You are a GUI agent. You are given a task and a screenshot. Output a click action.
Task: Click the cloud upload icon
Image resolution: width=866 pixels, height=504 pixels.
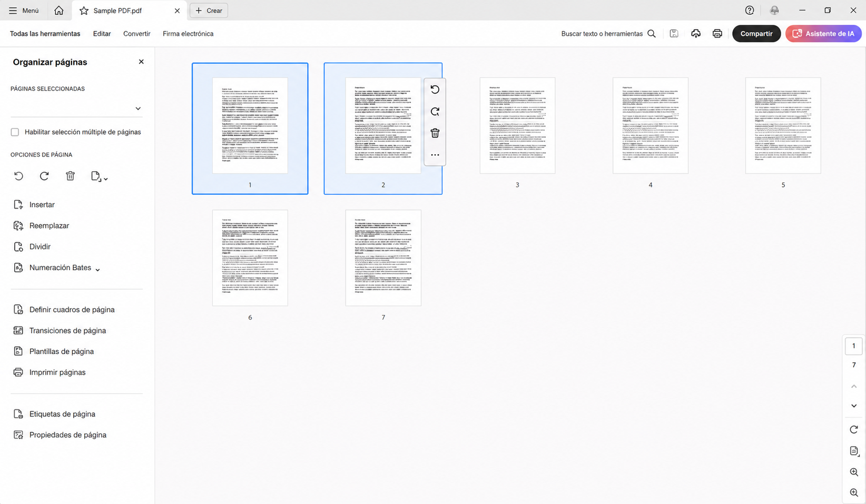[x=696, y=34]
